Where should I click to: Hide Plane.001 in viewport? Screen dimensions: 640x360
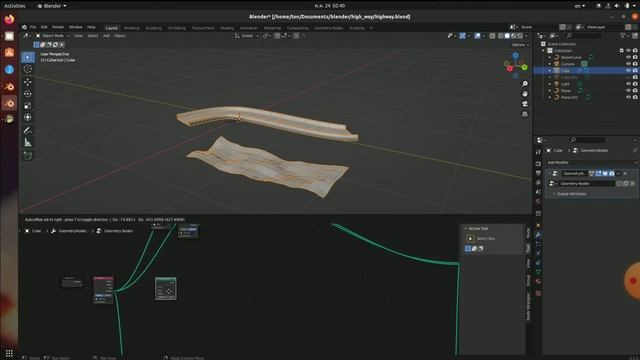pos(628,97)
